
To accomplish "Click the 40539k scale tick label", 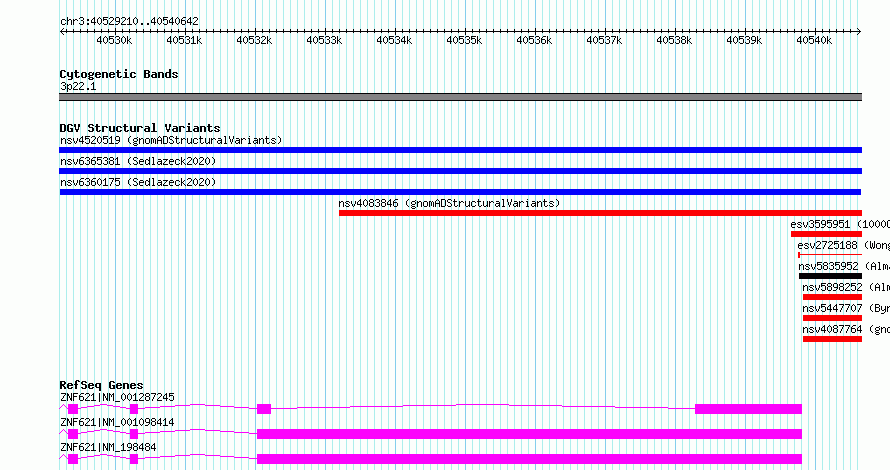I will point(744,40).
